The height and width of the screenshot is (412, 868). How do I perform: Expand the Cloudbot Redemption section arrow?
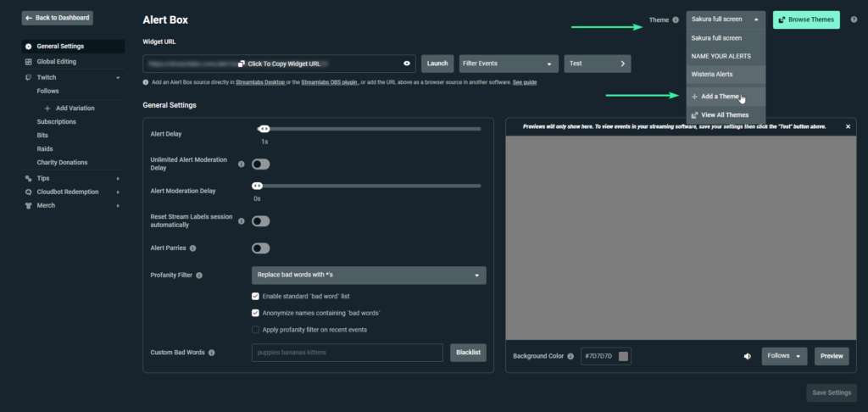click(x=118, y=192)
